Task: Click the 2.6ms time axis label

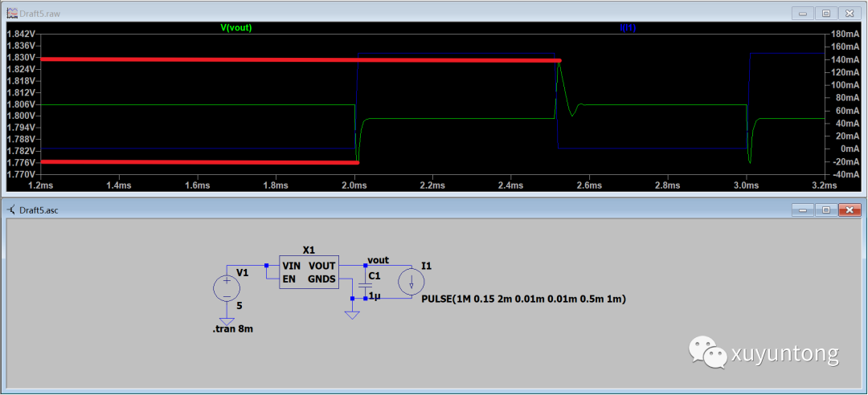Action: coord(589,185)
